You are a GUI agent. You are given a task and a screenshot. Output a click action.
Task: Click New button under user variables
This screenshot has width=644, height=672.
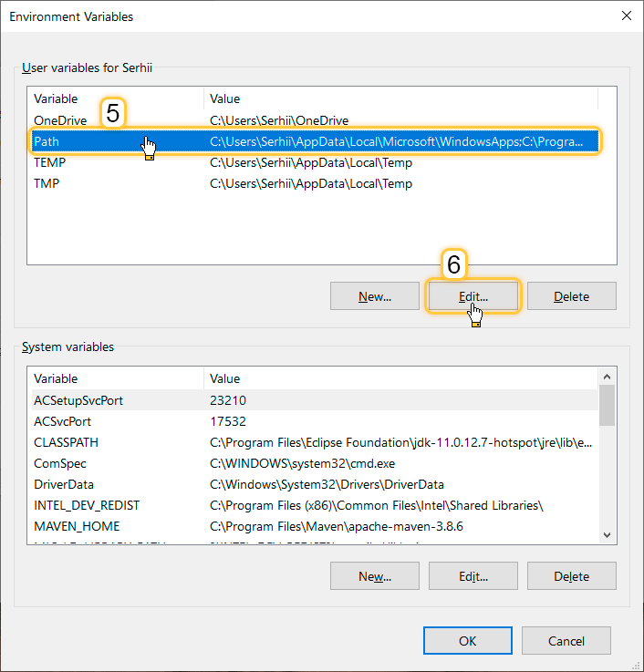click(374, 296)
